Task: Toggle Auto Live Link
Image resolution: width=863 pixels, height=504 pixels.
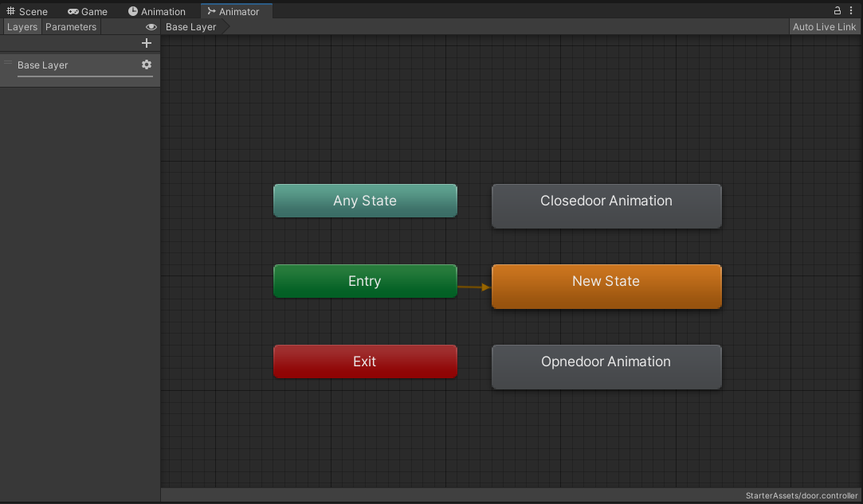Action: 824,27
